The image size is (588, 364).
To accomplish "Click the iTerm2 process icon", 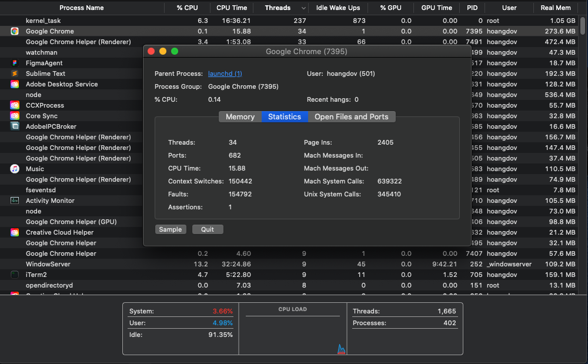I will [x=15, y=275].
